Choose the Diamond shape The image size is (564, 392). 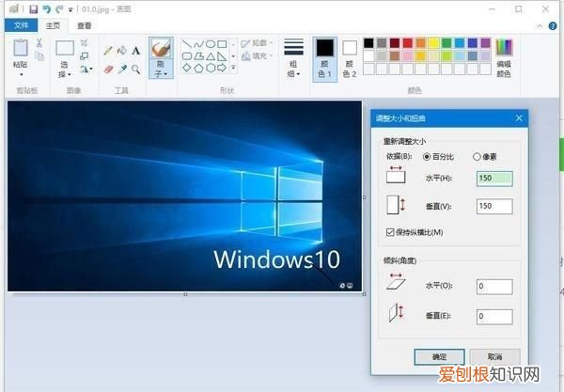point(187,68)
